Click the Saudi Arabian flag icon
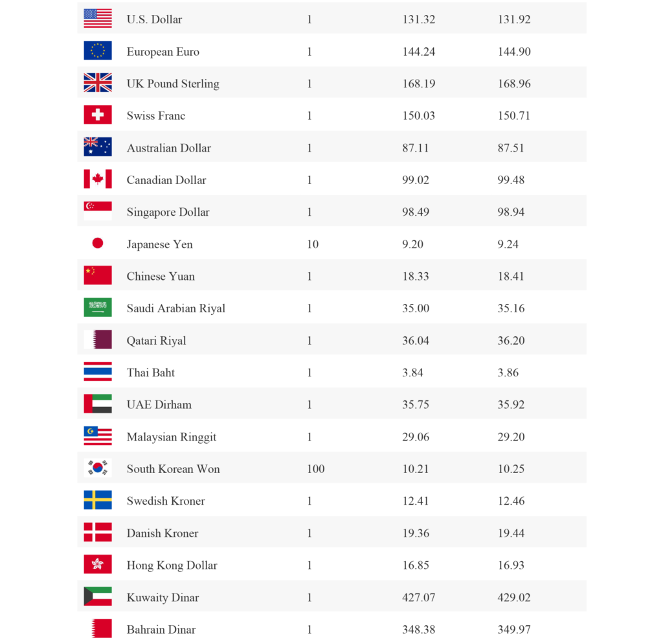663x644 pixels. [x=98, y=308]
